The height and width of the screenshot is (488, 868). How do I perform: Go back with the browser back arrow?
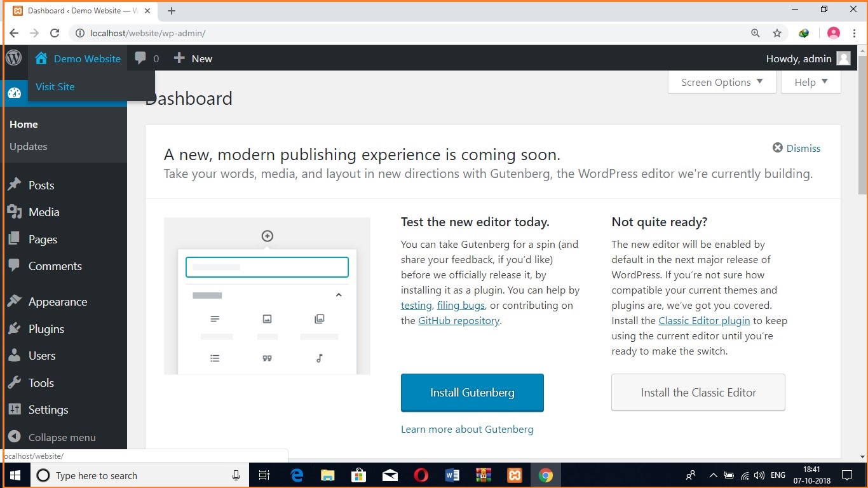(x=14, y=33)
